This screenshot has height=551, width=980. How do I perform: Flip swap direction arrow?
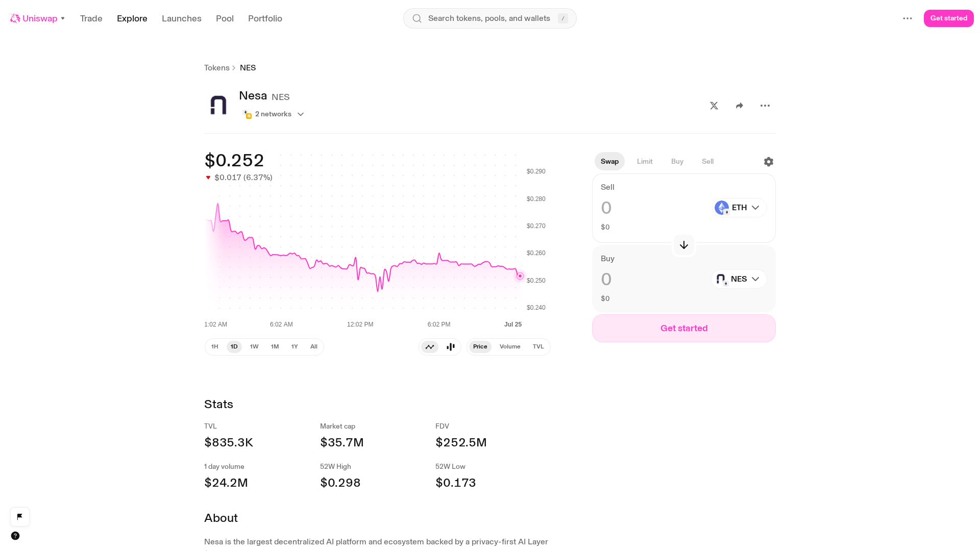[x=684, y=245]
